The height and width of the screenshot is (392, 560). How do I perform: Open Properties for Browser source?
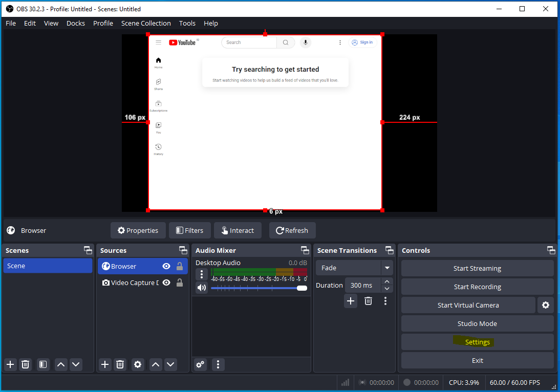pos(138,231)
